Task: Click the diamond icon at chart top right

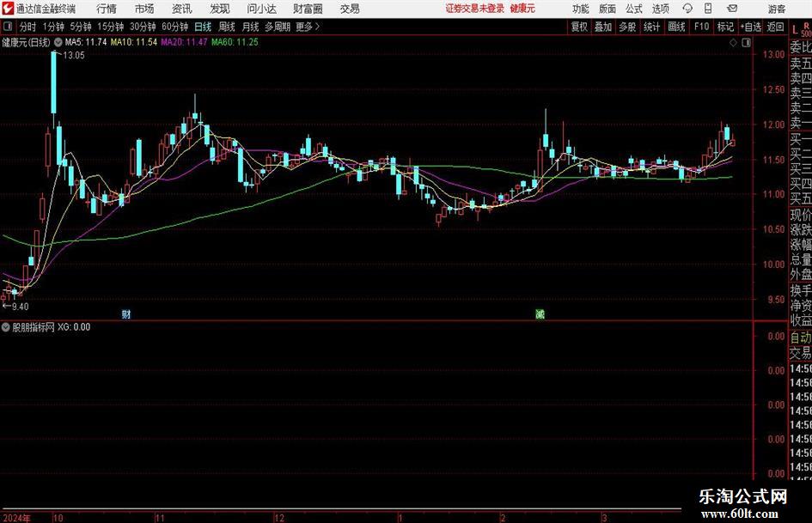Action: click(733, 43)
